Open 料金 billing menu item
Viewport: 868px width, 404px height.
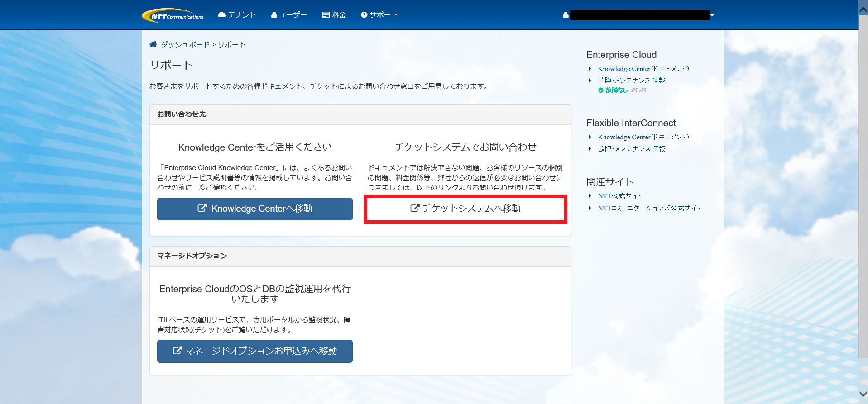click(x=334, y=15)
